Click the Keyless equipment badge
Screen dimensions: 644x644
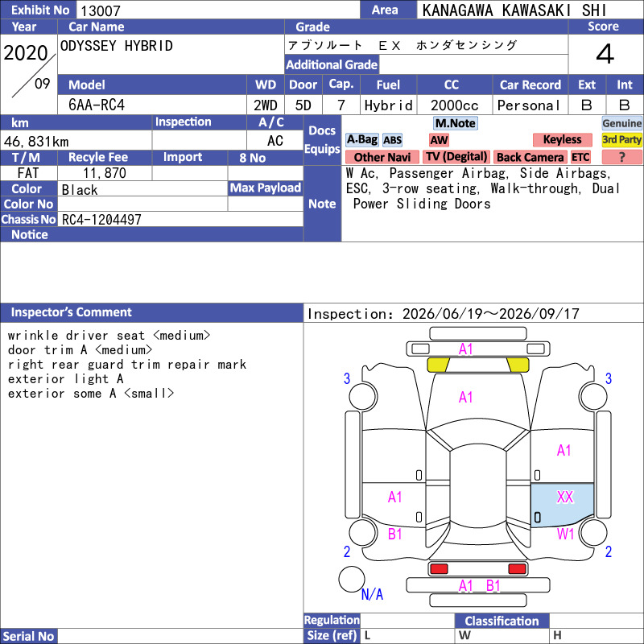[x=562, y=139]
